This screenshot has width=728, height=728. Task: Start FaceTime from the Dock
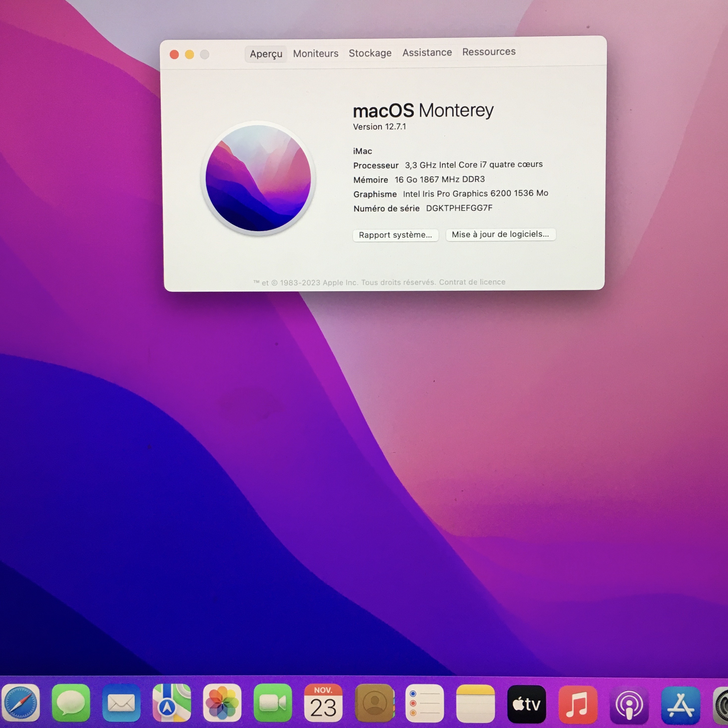[x=273, y=703]
